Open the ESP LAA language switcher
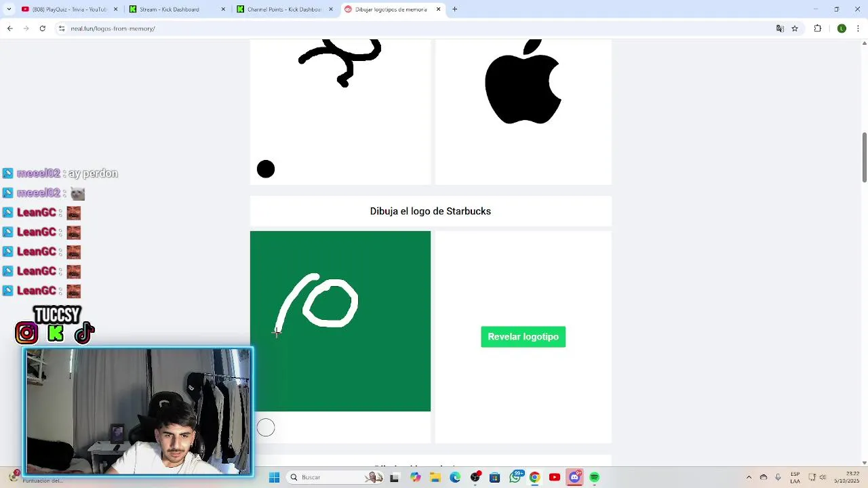Viewport: 868px width, 488px height. click(x=795, y=477)
